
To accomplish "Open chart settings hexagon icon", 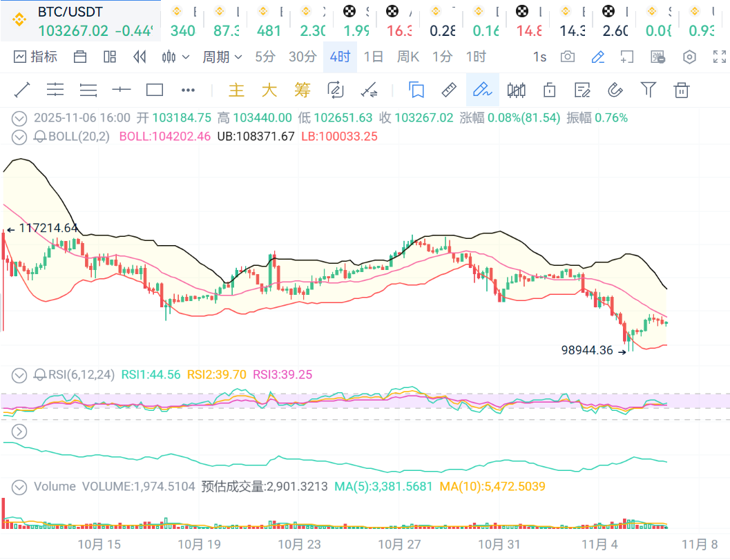I will (689, 57).
